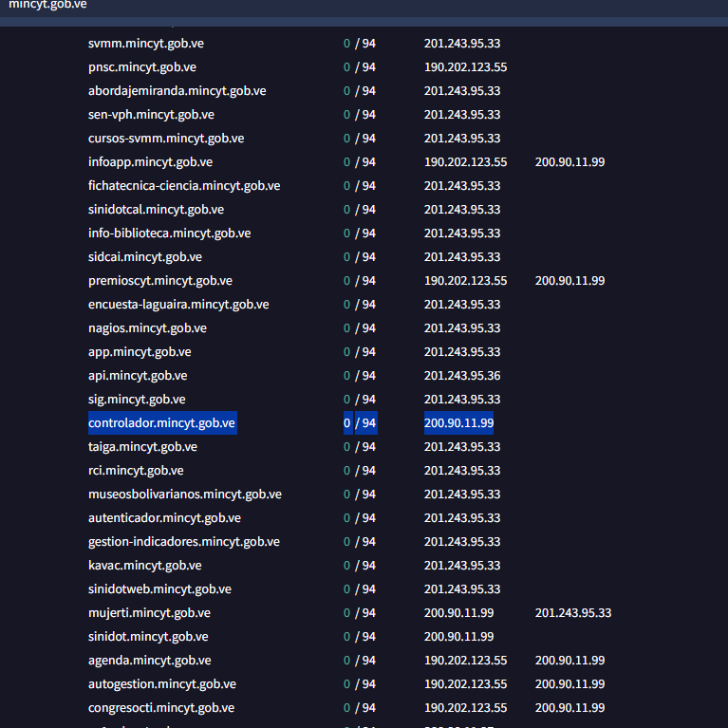Viewport: 728px width, 728px height.
Task: Click premioscyt.mincyt.gob.ve entry
Action: tap(160, 280)
